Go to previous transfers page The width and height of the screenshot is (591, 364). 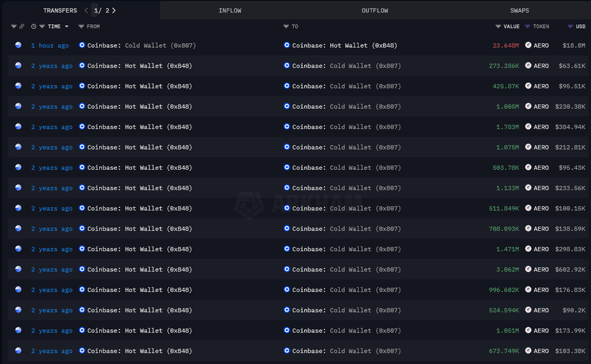pyautogui.click(x=86, y=10)
